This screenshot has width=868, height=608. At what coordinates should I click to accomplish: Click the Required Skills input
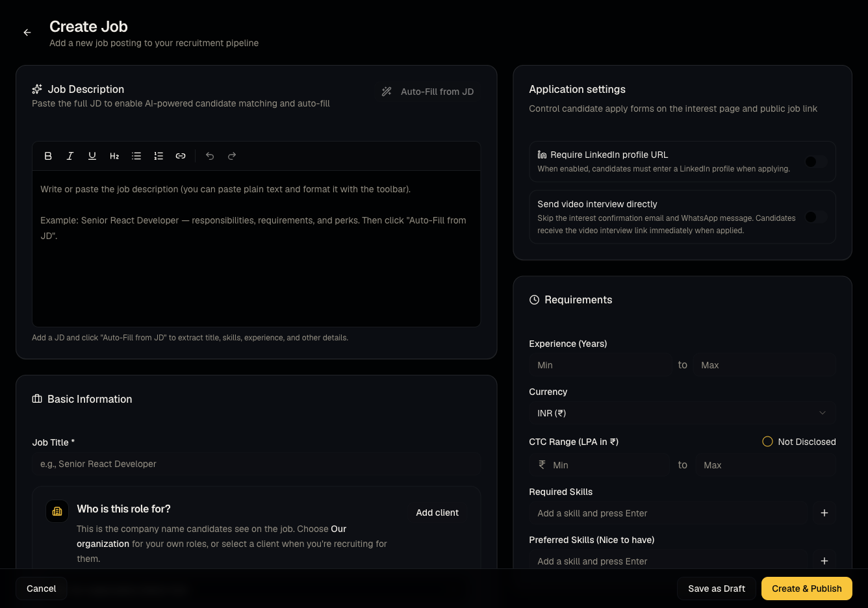(669, 513)
